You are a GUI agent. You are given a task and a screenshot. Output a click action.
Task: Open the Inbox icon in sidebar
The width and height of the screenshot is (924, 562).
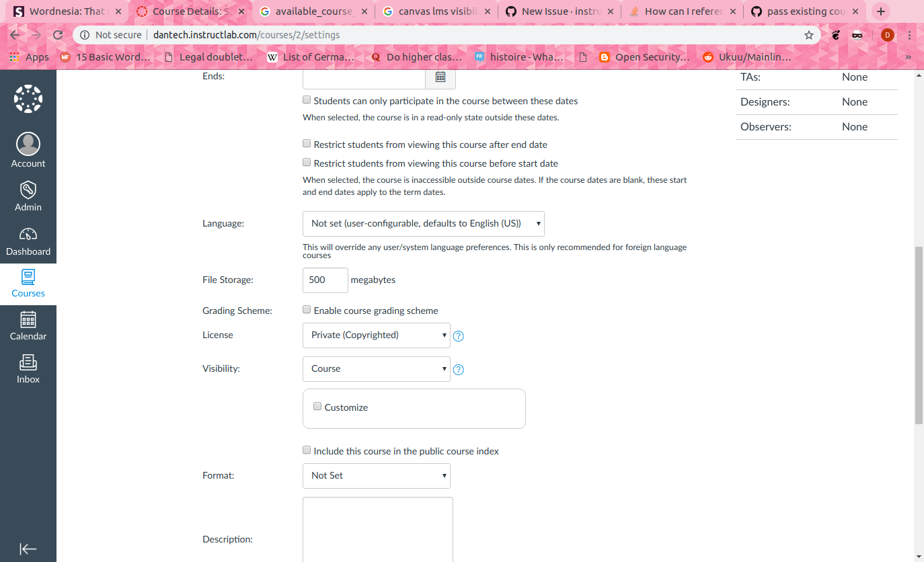pos(28,367)
